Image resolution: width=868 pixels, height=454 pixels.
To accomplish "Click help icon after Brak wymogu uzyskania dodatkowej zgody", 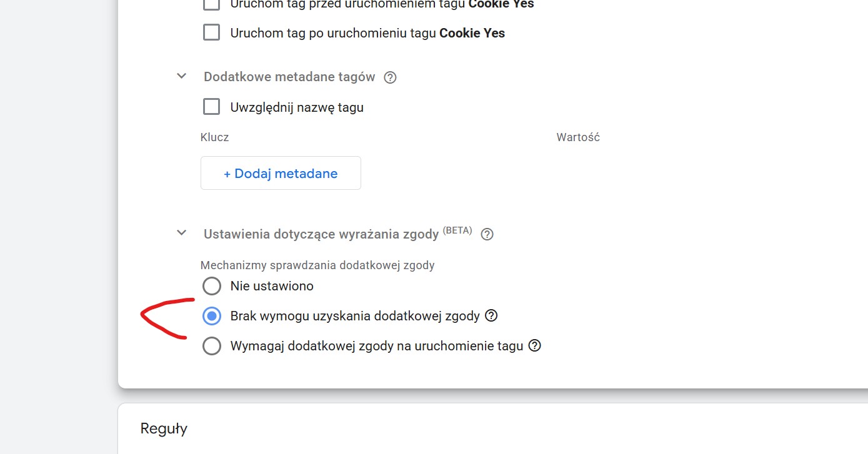I will click(491, 316).
